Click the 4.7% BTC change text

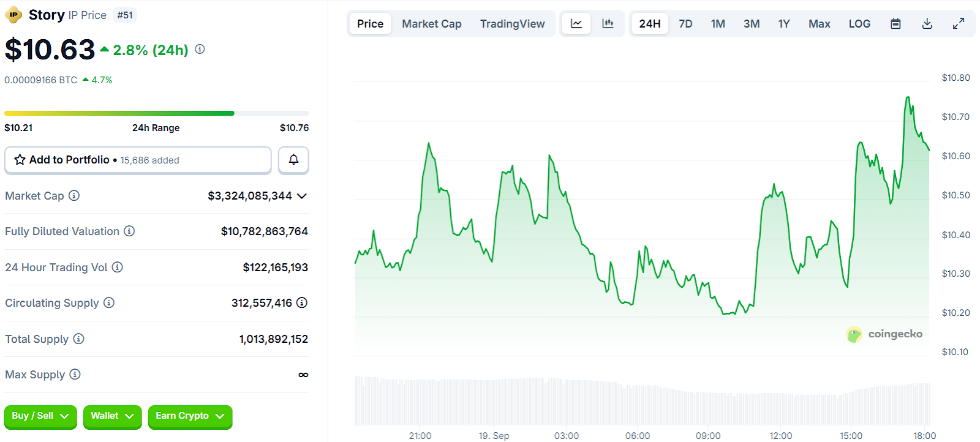pyautogui.click(x=102, y=80)
